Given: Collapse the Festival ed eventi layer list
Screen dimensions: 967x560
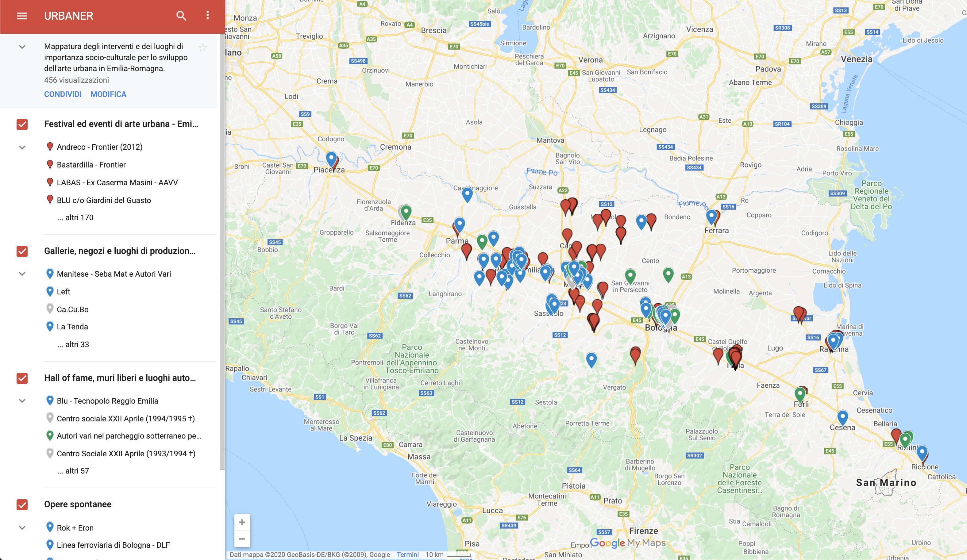Looking at the screenshot, I should coord(22,147).
